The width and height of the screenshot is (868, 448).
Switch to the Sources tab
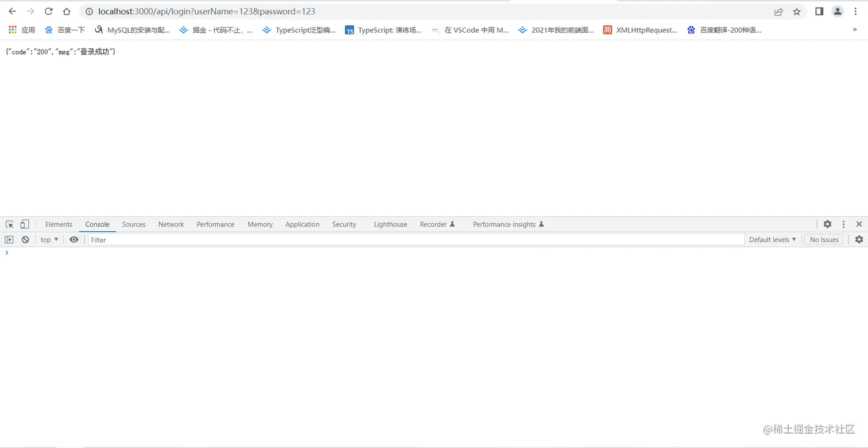click(x=134, y=224)
